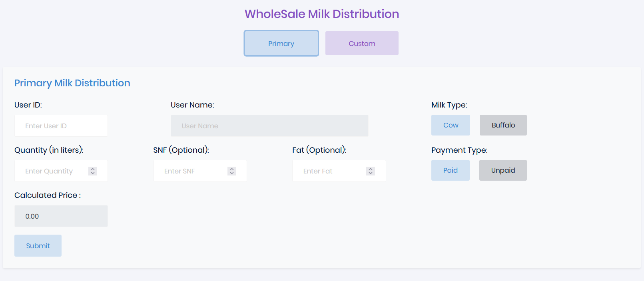Select Cow as the milk type
644x281 pixels.
(x=450, y=125)
